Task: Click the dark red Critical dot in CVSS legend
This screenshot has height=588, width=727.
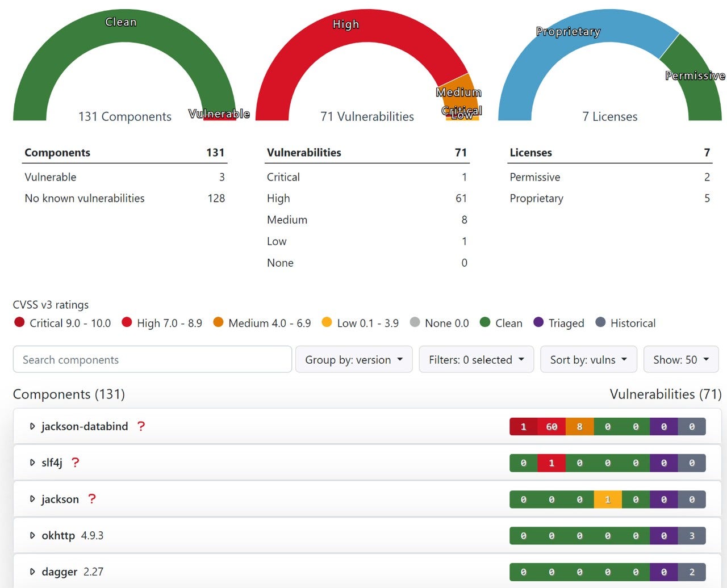Action: 19,322
